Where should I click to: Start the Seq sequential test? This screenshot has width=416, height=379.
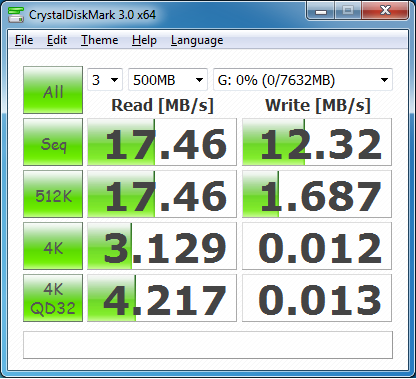point(53,142)
